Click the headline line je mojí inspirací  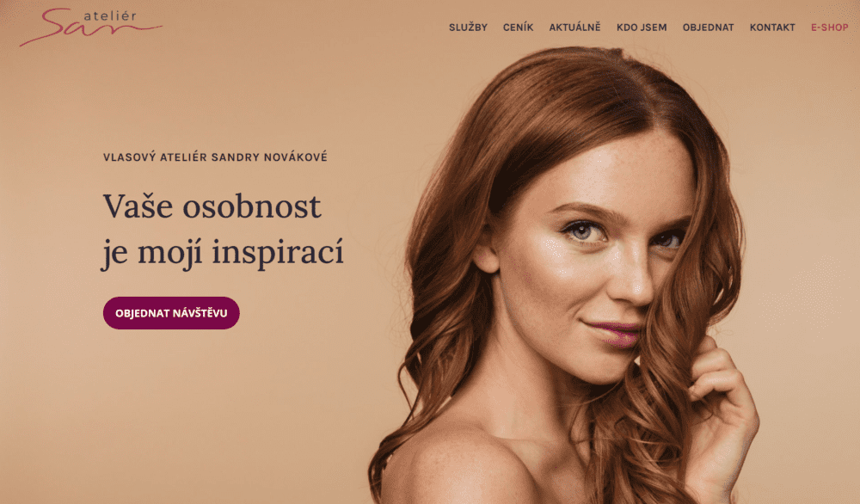point(223,253)
